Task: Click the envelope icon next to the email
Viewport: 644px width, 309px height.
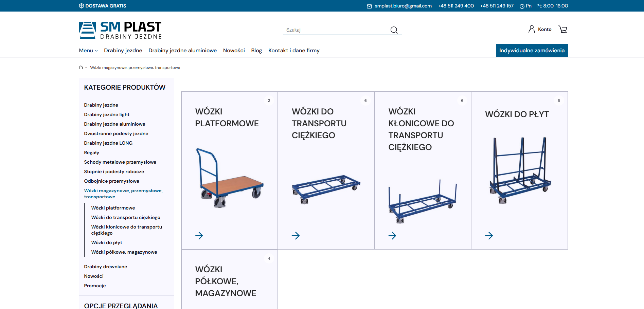Action: click(x=369, y=6)
